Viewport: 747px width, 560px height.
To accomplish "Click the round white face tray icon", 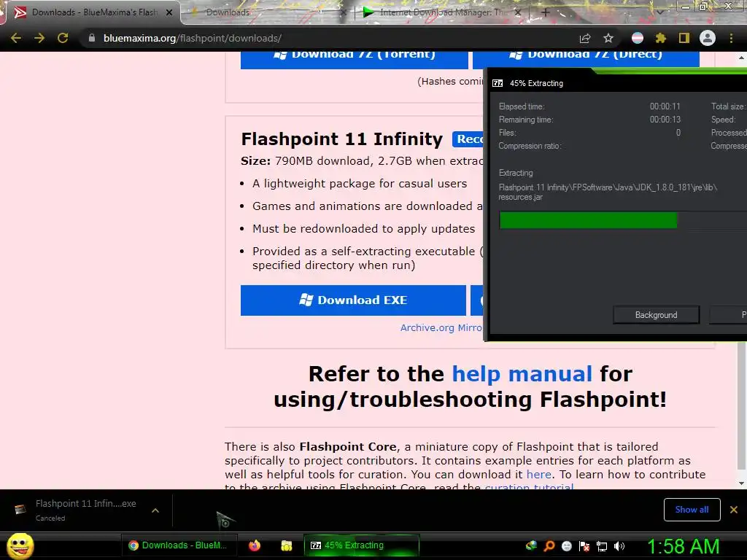I will click(x=566, y=545).
